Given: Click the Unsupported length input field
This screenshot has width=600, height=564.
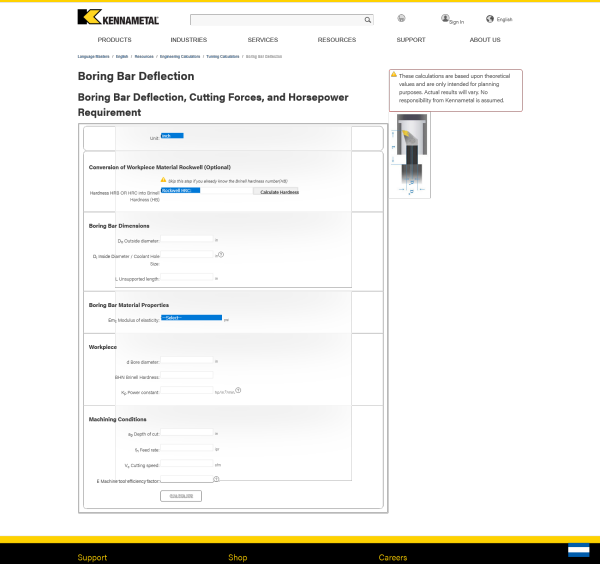Looking at the screenshot, I should click(187, 277).
